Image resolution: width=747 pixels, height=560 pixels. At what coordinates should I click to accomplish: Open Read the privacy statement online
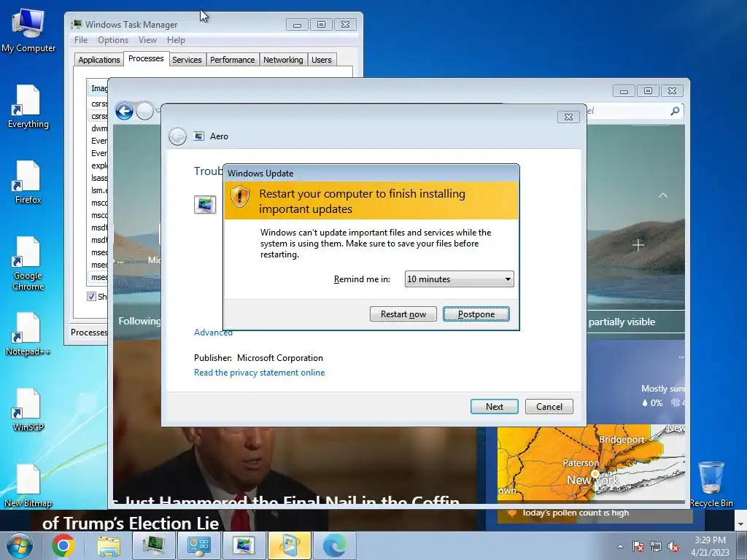coord(259,373)
